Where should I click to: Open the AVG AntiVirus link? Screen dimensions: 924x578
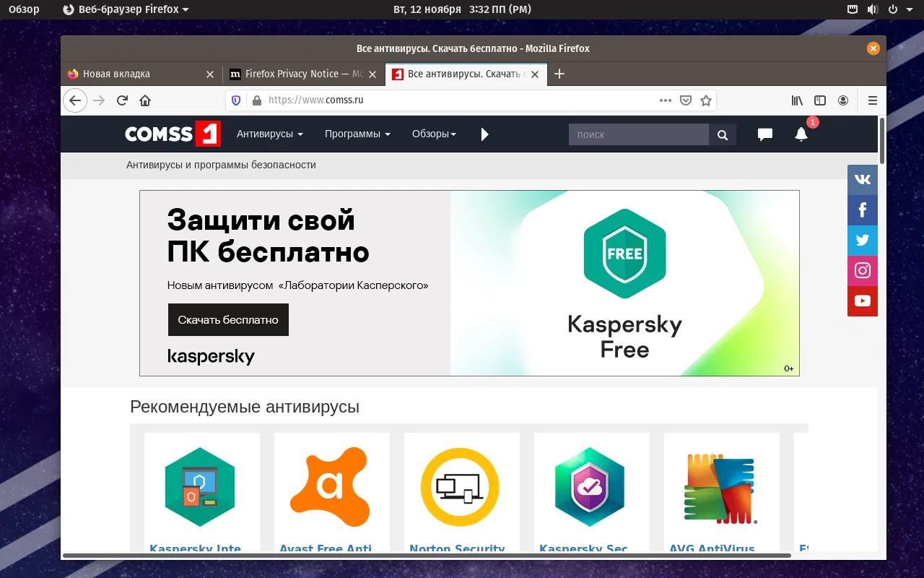tap(712, 548)
